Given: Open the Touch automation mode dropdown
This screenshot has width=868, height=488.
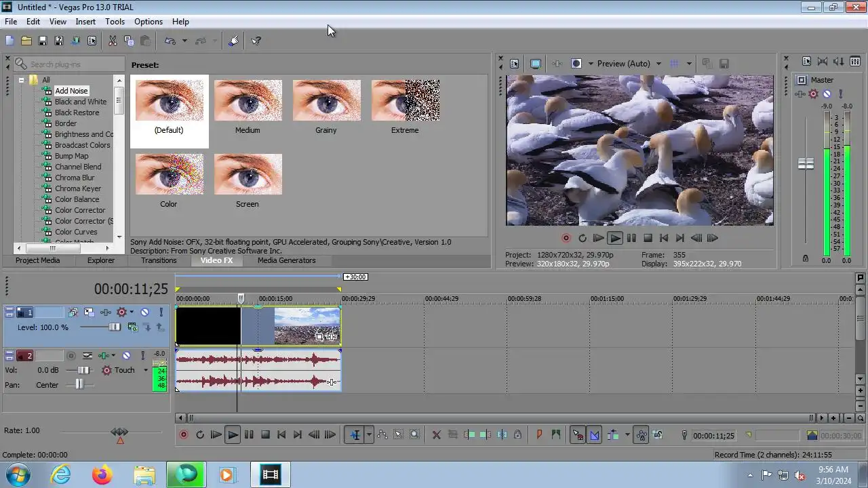Looking at the screenshot, I should click(145, 370).
